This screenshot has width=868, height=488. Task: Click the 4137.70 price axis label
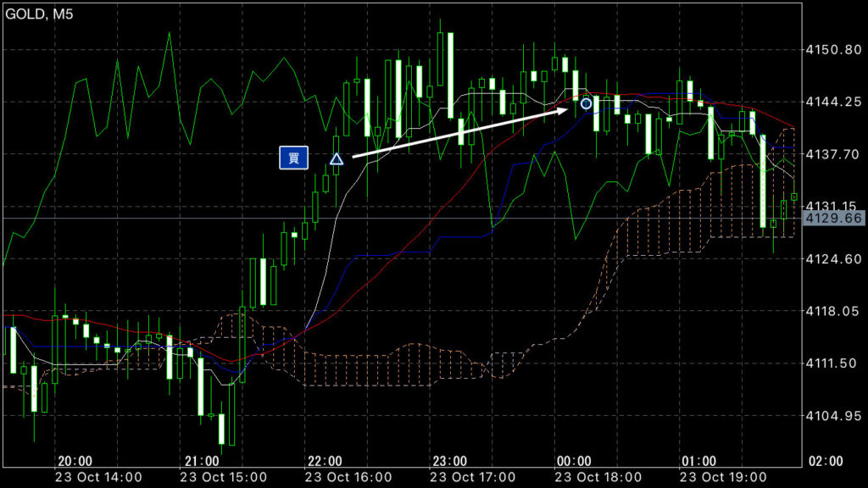click(x=832, y=154)
